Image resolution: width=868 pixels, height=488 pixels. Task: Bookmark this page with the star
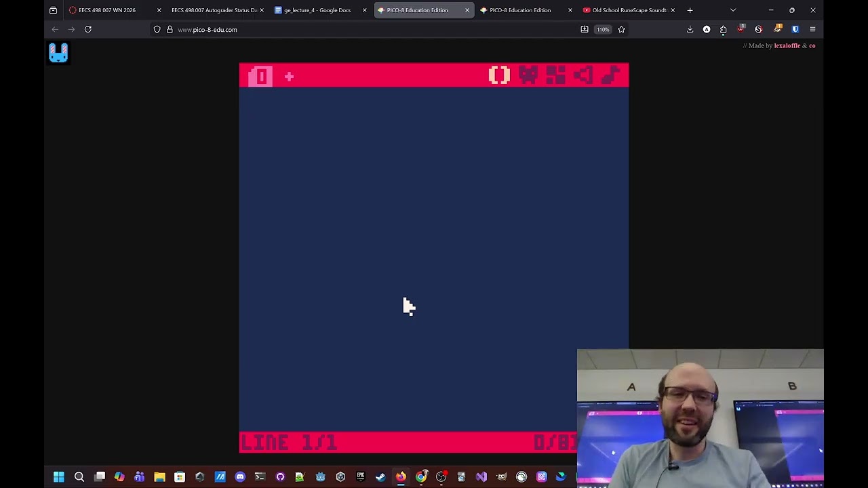(621, 29)
